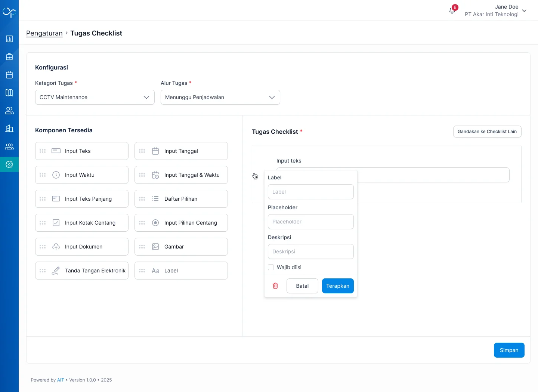Image resolution: width=538 pixels, height=392 pixels.
Task: Click the Simpan button
Action: pyautogui.click(x=509, y=350)
